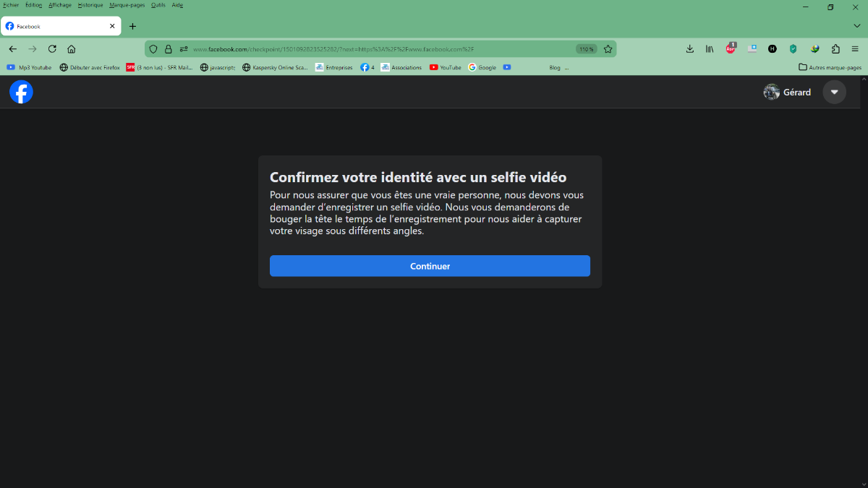Click the screenshot extension icon with plus
Image resolution: width=868 pixels, height=488 pixels.
(x=752, y=48)
